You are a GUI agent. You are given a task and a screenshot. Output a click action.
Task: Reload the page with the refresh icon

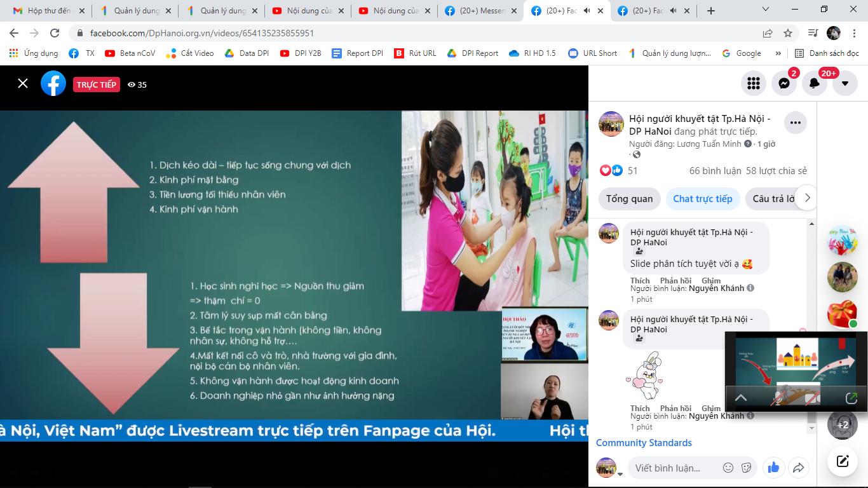pos(55,33)
